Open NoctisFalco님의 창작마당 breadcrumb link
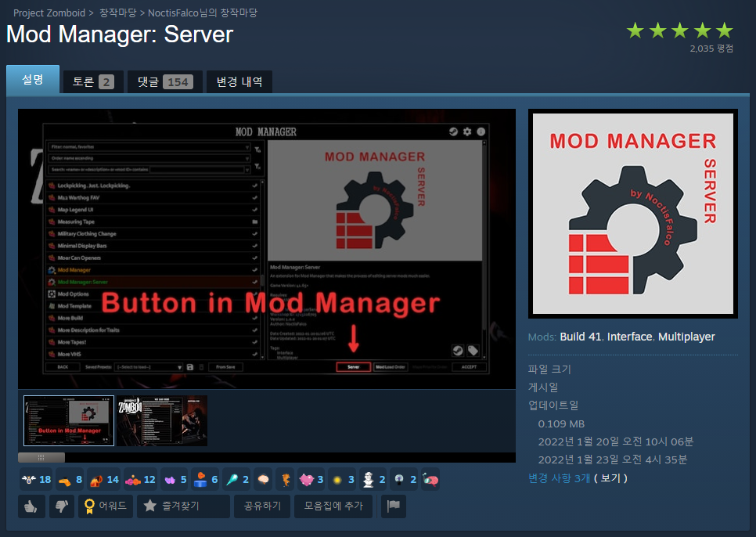This screenshot has height=537, width=756. pos(203,13)
